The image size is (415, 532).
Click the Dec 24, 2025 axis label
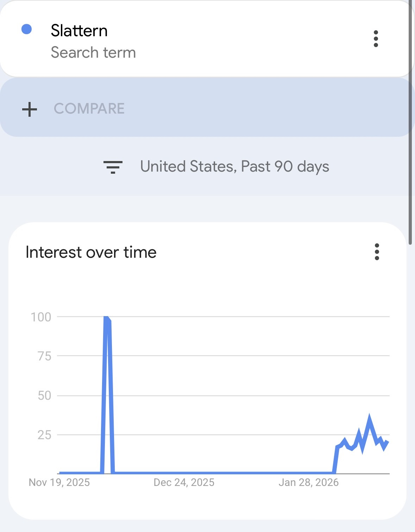184,482
